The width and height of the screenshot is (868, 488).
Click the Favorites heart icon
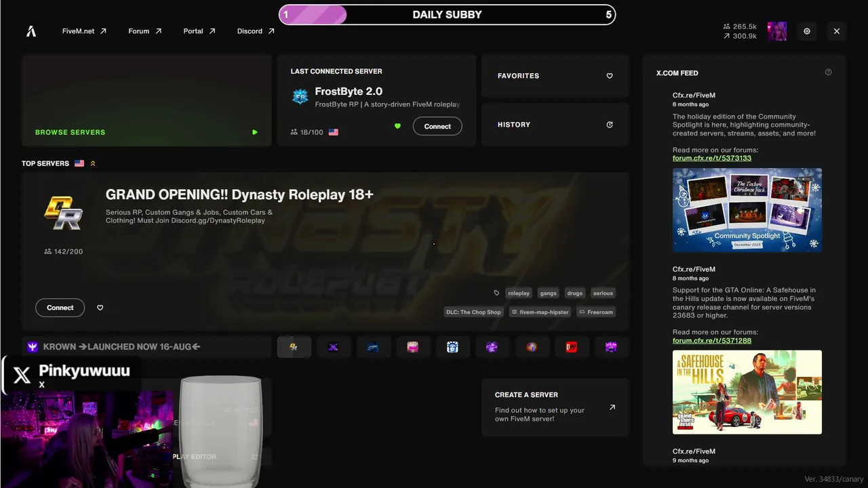tap(610, 76)
